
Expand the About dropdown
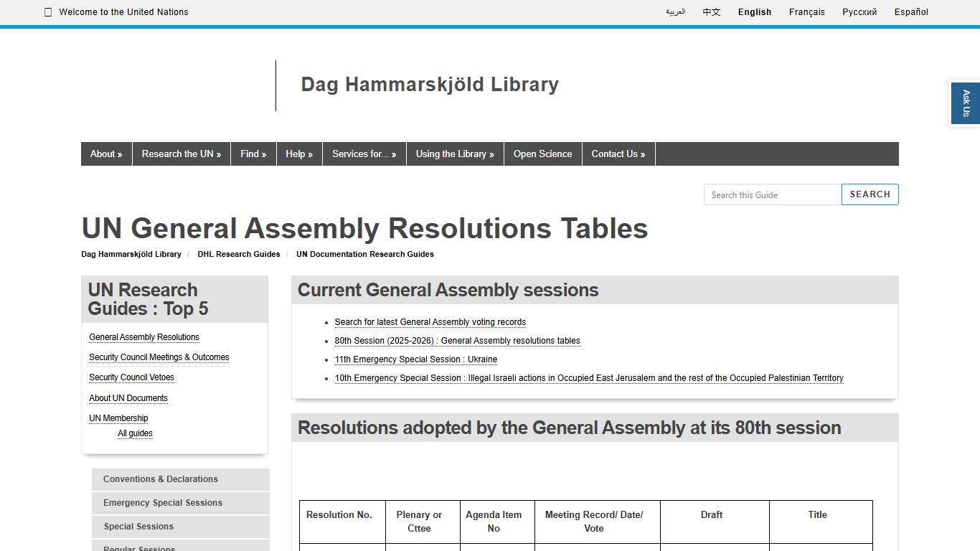tap(105, 154)
